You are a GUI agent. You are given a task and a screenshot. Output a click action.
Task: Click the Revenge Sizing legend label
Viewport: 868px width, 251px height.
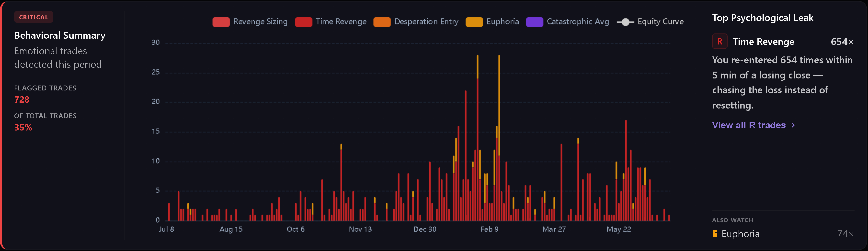pyautogui.click(x=260, y=22)
